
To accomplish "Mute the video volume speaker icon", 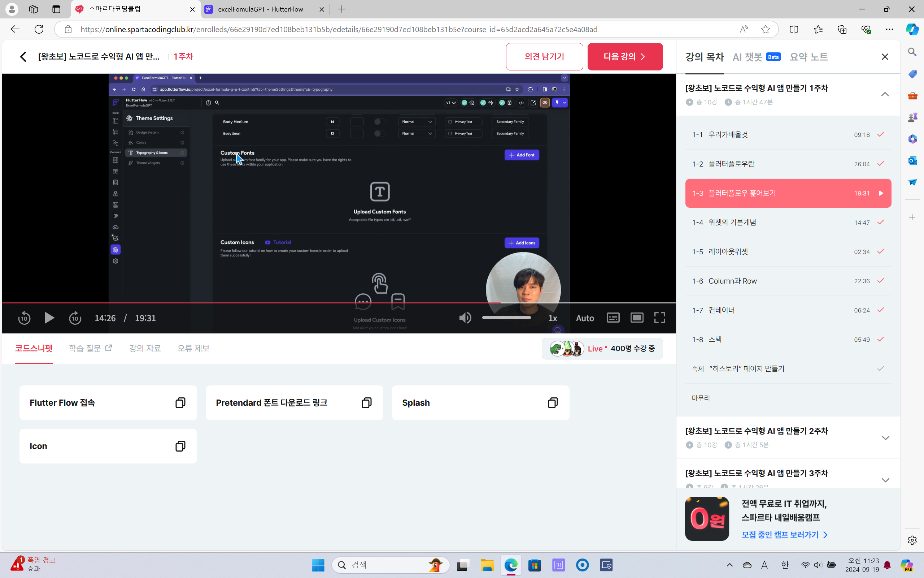I will coord(465,318).
